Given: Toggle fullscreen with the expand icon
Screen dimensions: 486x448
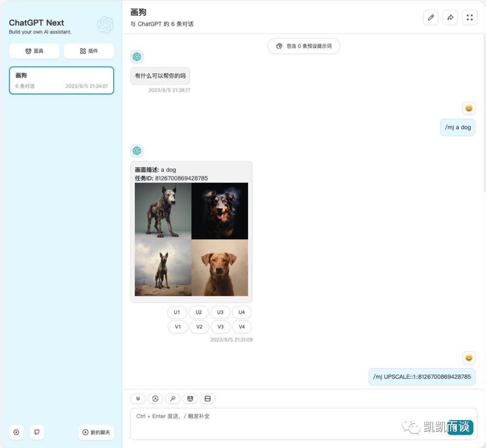Looking at the screenshot, I should pos(469,18).
